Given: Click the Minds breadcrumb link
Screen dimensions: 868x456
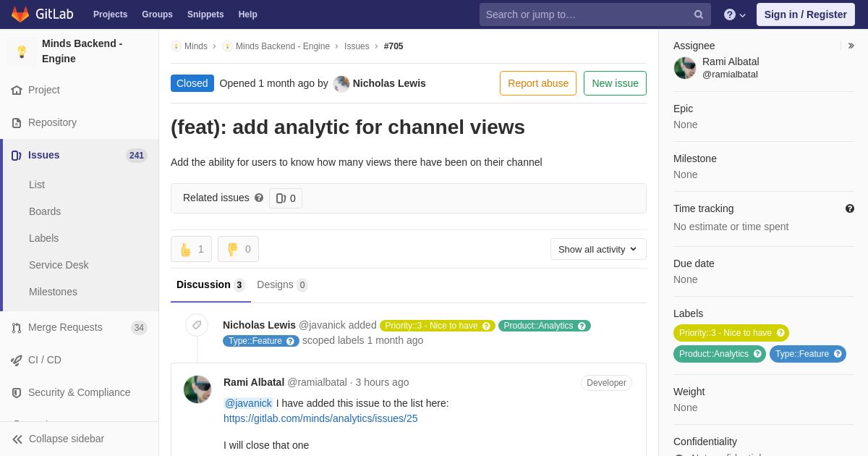Looking at the screenshot, I should 196,46.
